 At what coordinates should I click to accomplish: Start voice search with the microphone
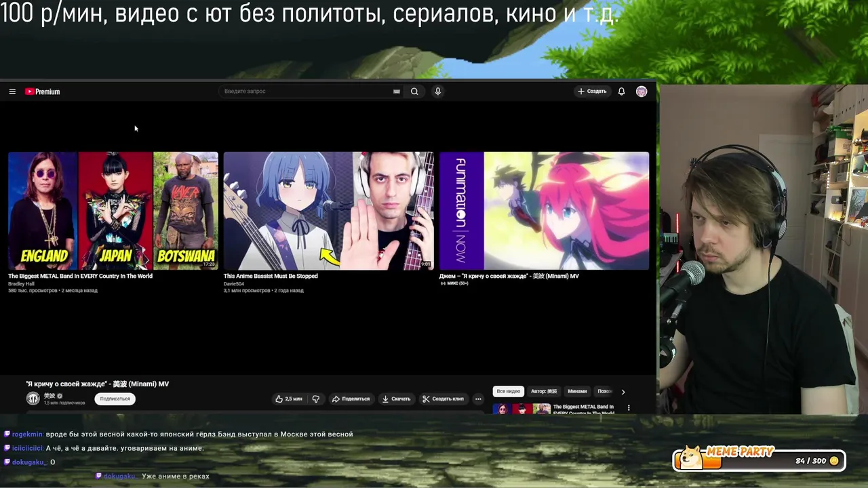(438, 91)
